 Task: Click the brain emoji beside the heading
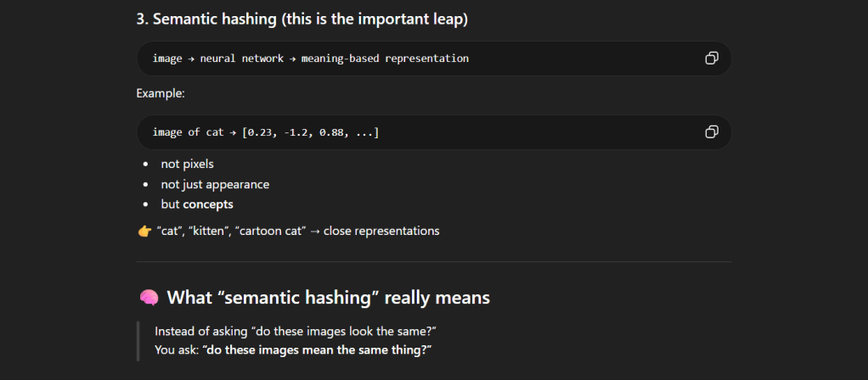[x=148, y=298]
